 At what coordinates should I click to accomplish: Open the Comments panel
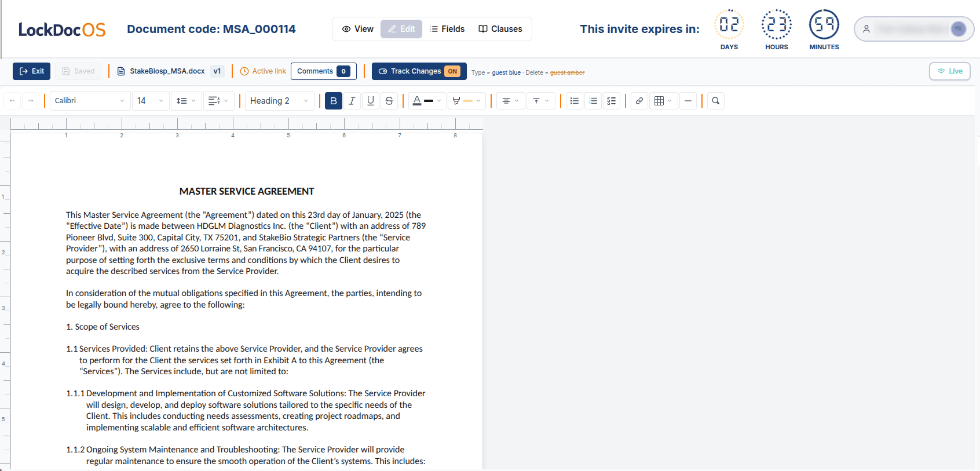pyautogui.click(x=324, y=71)
